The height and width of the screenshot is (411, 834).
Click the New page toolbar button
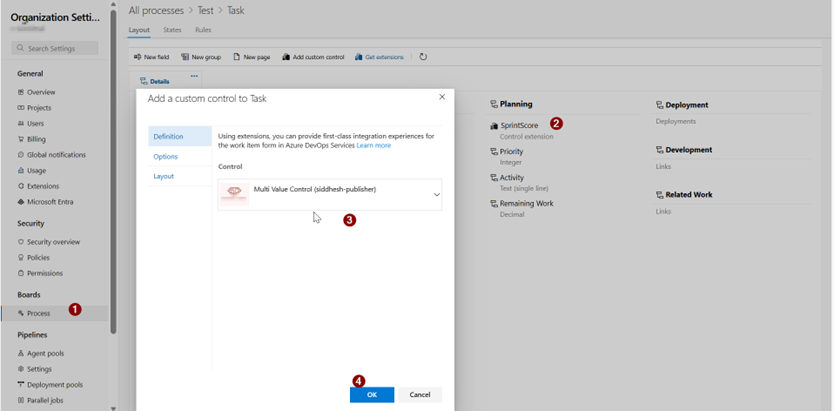[252, 57]
